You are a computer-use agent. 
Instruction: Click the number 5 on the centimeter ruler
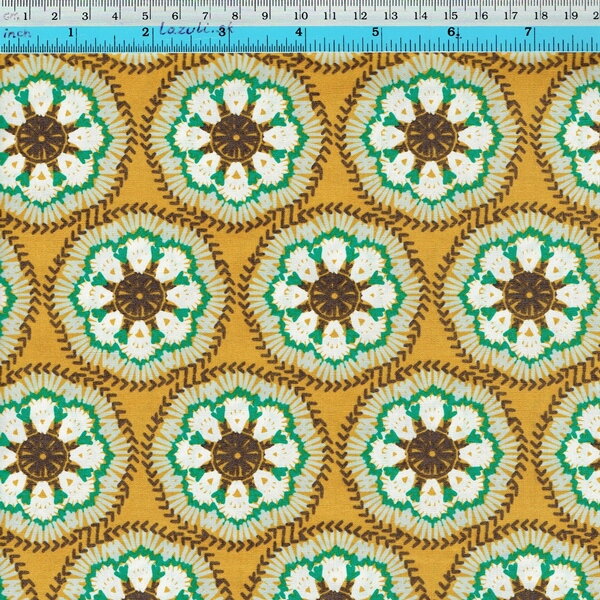145,16
